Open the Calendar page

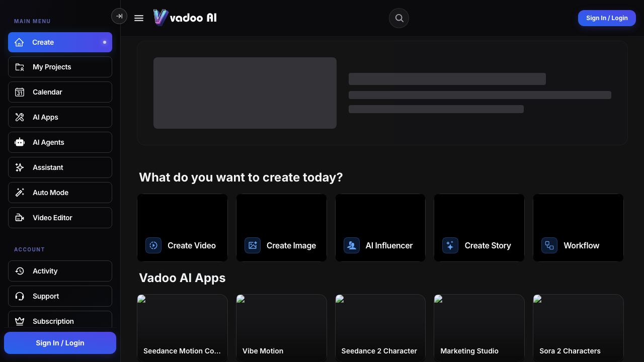[x=60, y=92]
